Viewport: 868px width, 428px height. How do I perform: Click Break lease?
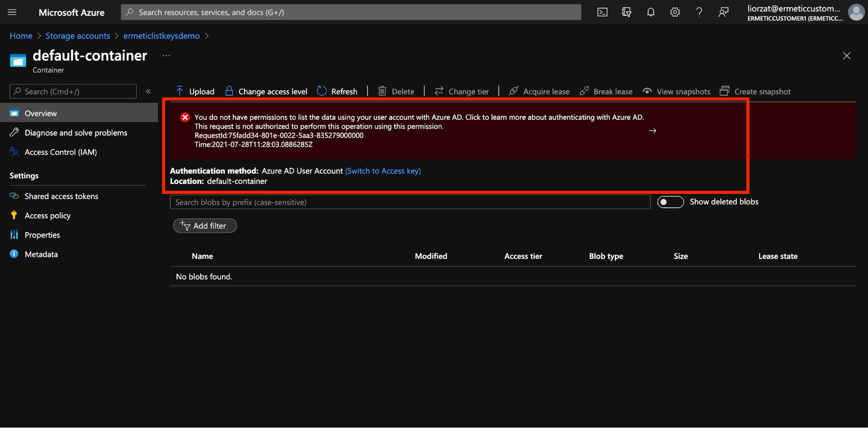coord(606,91)
